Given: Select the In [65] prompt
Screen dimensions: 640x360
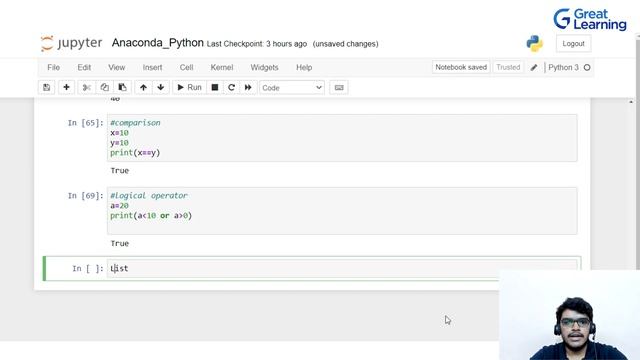Looking at the screenshot, I should coord(86,123).
